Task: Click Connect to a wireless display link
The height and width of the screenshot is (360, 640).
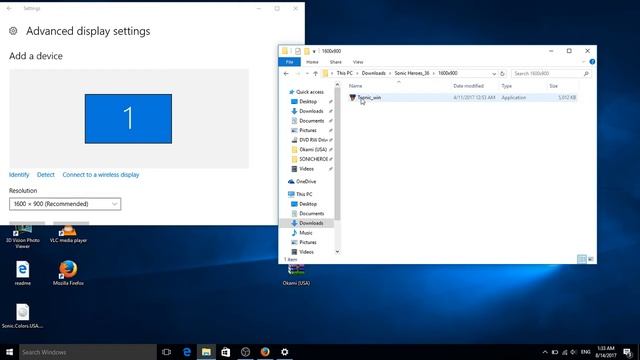Action: pyautogui.click(x=101, y=175)
